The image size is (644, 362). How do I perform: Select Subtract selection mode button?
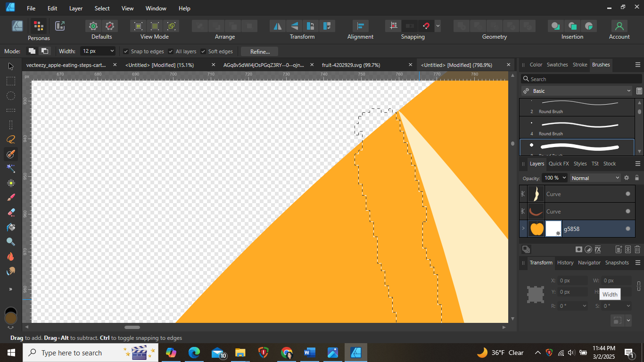(45, 51)
